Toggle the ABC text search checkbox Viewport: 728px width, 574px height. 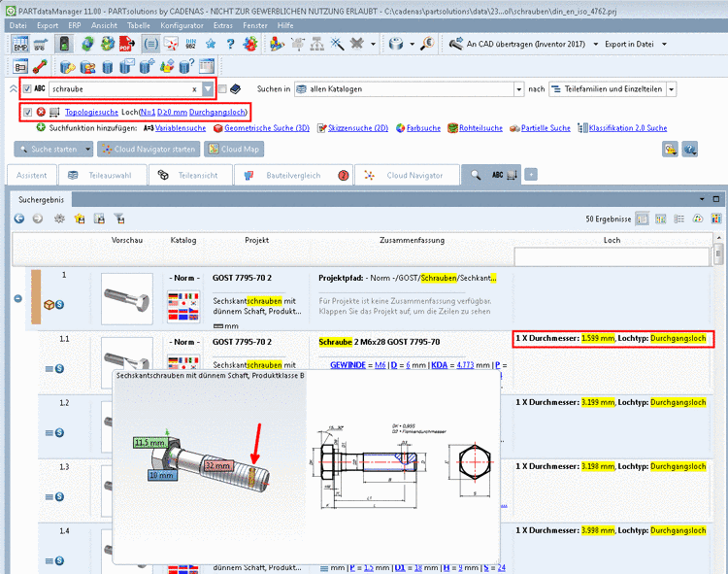[x=27, y=88]
